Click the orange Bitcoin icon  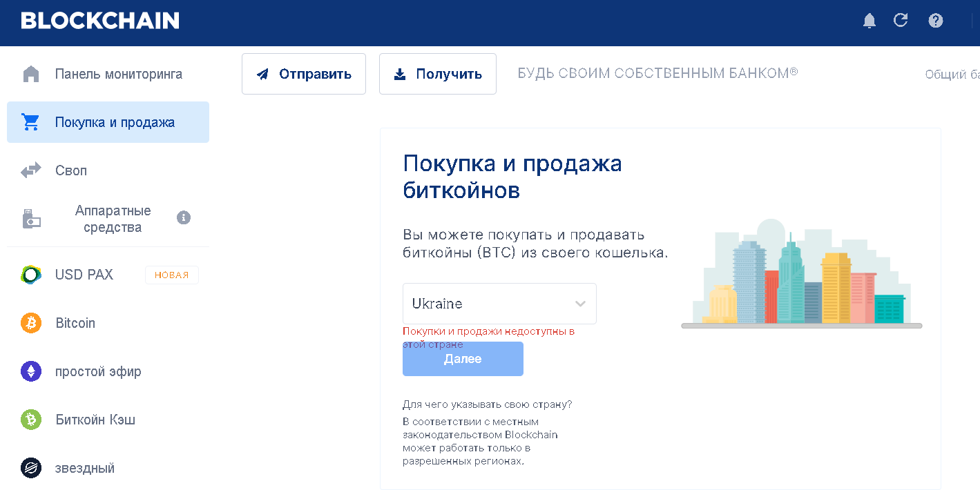pyautogui.click(x=31, y=323)
